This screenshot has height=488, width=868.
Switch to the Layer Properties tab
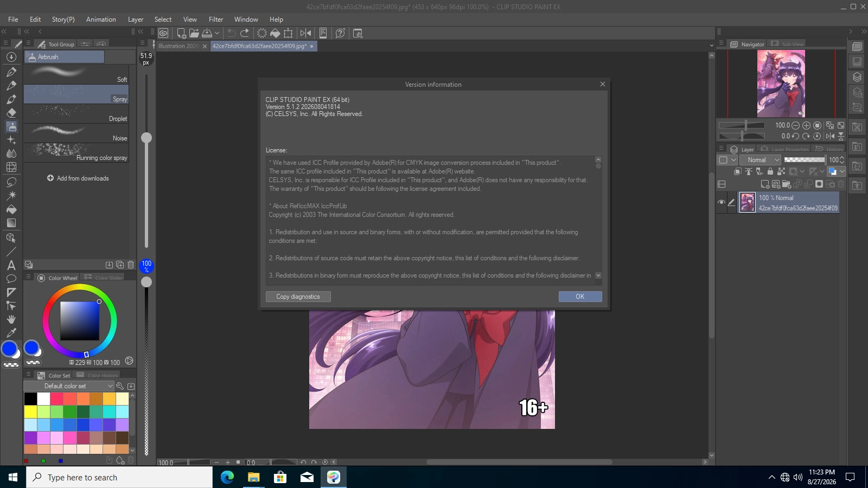coord(784,149)
